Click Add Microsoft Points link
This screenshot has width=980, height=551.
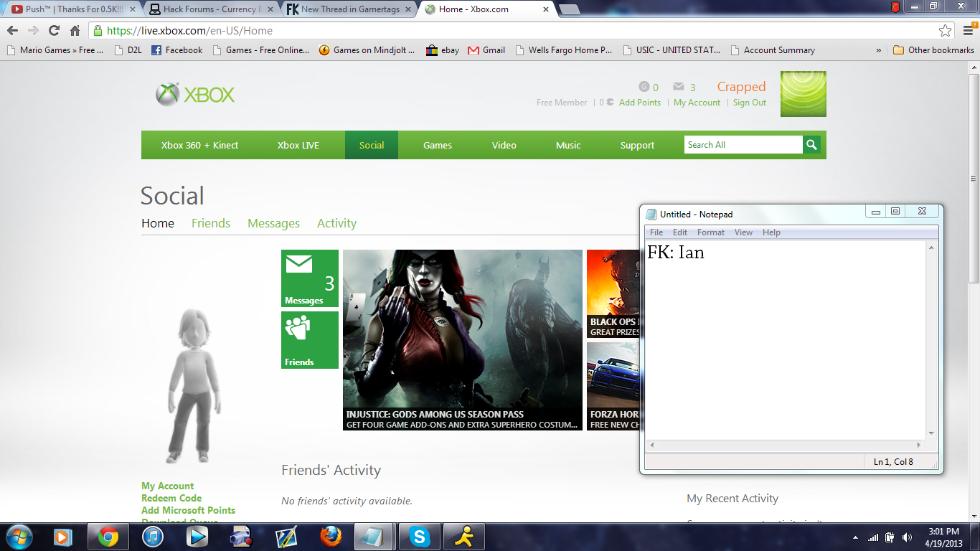tap(188, 510)
